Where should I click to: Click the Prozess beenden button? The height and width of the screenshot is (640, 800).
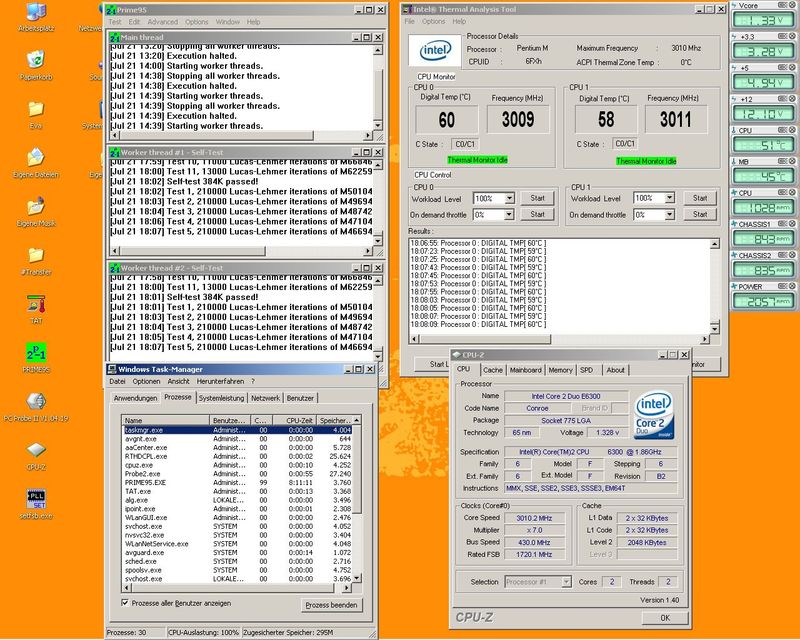point(331,605)
